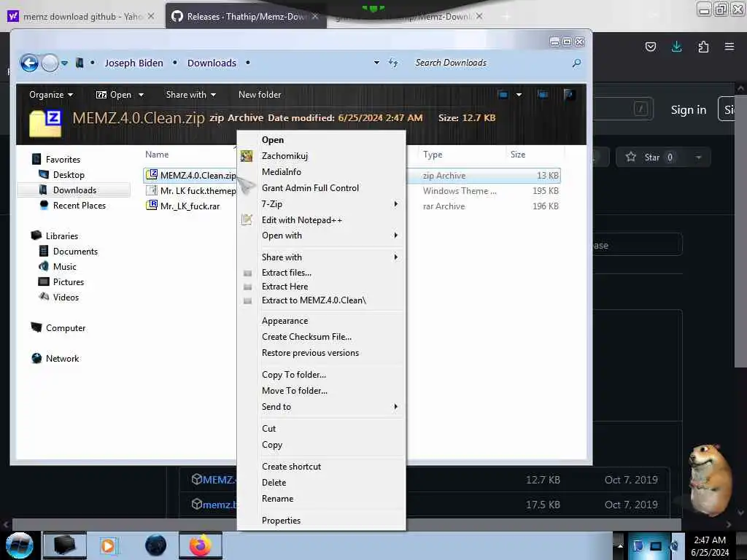This screenshot has height=560, width=747.
Task: Expand the Open with submenu
Action: [321, 236]
